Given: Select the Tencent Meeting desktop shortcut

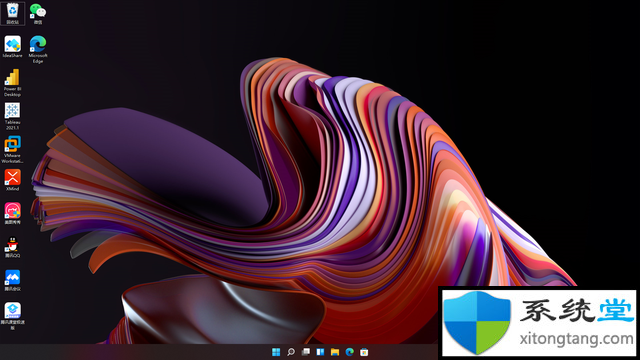Looking at the screenshot, I should (x=13, y=281).
